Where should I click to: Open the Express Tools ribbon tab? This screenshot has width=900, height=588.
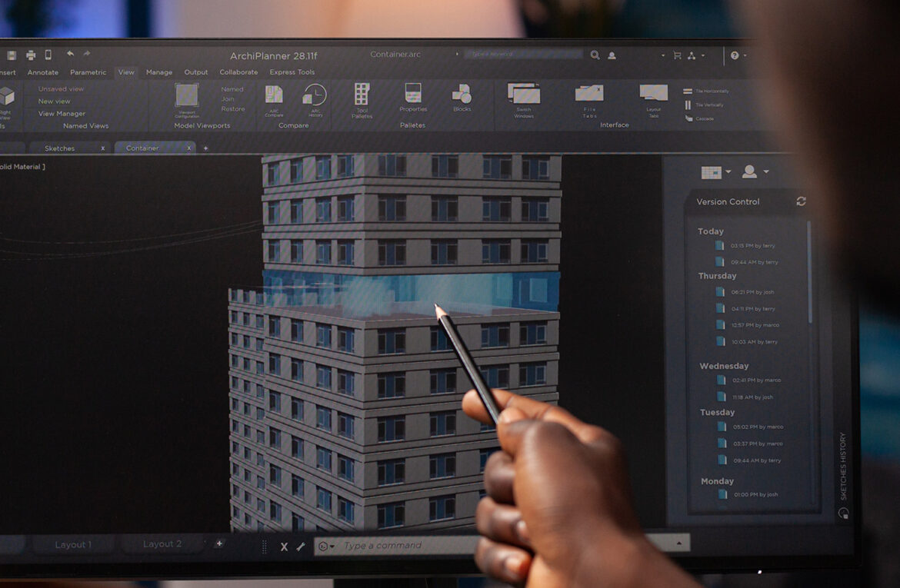pyautogui.click(x=292, y=72)
